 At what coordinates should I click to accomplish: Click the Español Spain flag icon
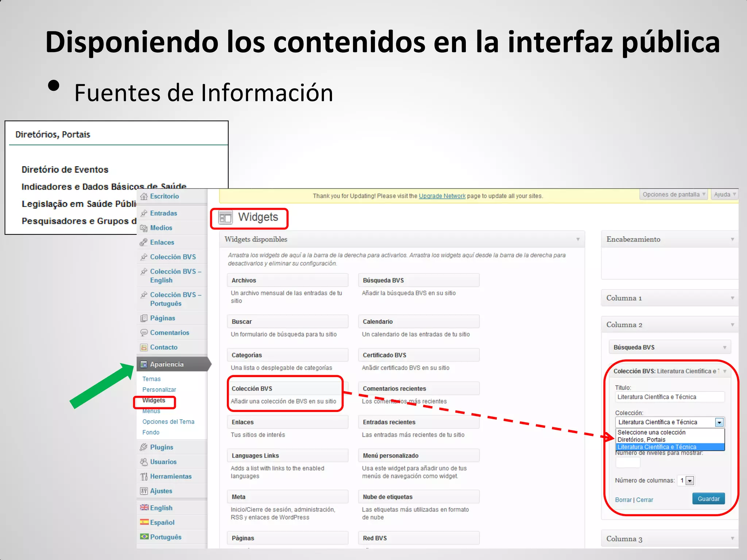pos(144,522)
